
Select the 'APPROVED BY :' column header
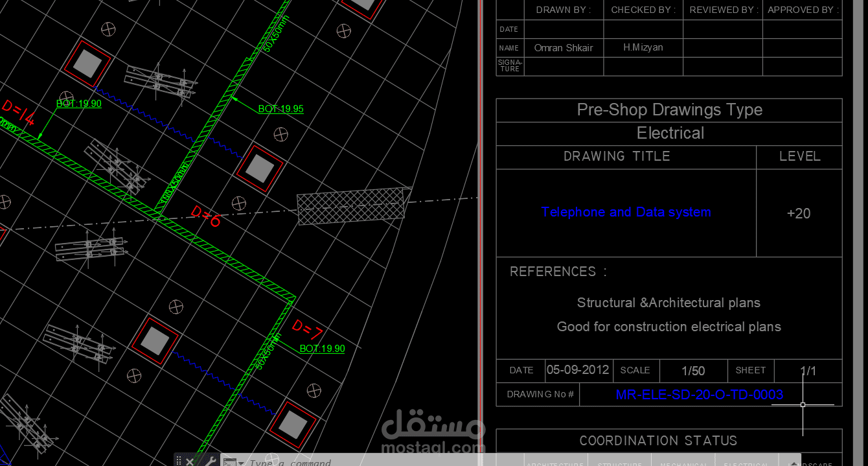(803, 10)
